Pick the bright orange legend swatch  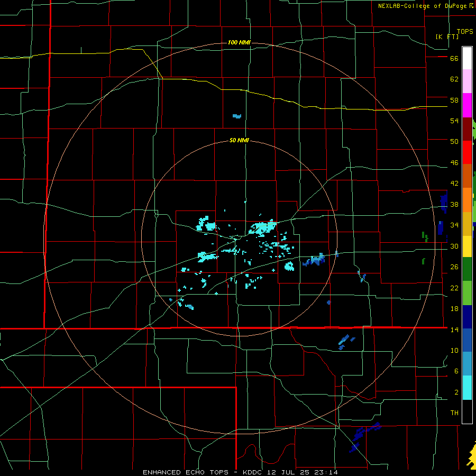pyautogui.click(x=467, y=200)
